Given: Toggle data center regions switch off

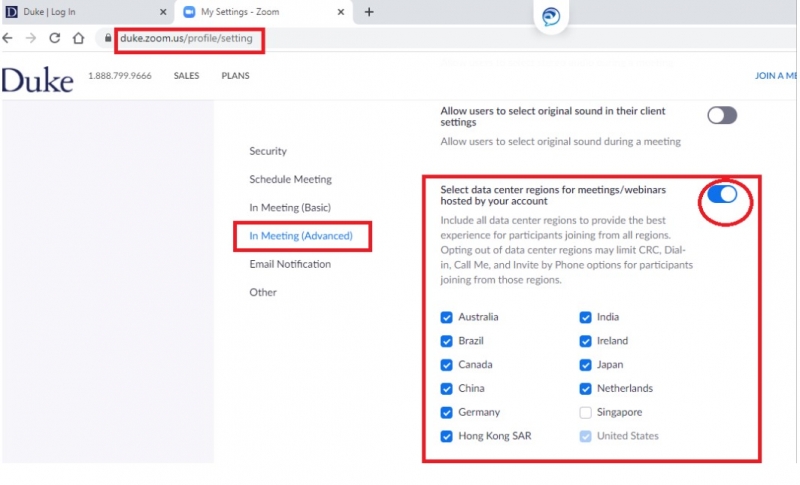Looking at the screenshot, I should click(722, 194).
